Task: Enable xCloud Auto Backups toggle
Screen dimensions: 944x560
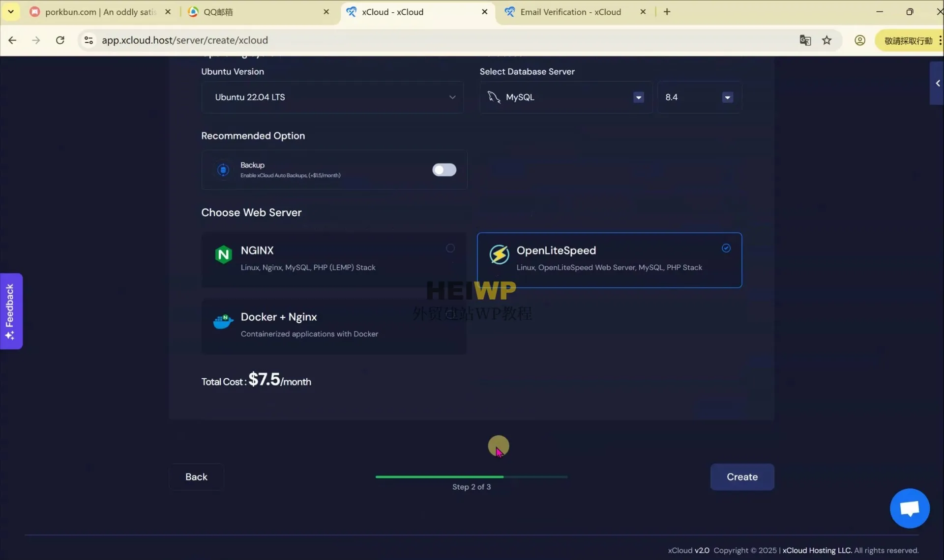Action: pos(443,169)
